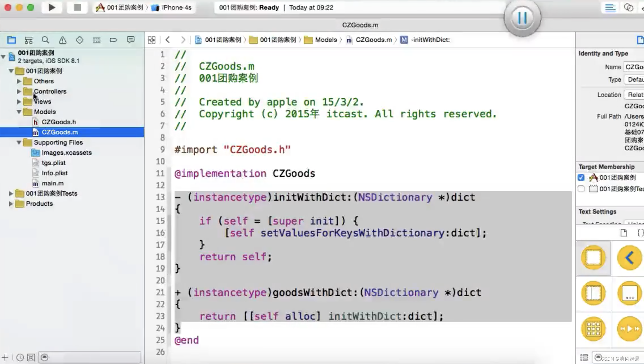The image size is (644, 364).
Task: Show the Symbol navigator hierarchy icon
Action: [x=28, y=40]
